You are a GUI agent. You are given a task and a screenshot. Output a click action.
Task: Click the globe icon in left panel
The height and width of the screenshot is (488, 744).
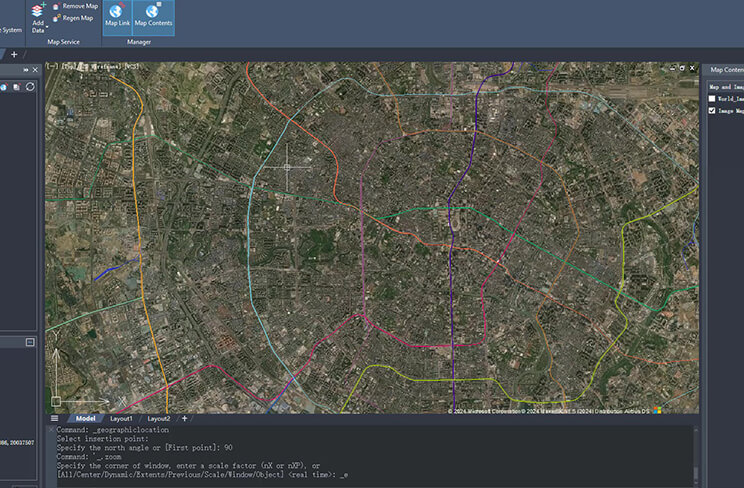[x=4, y=87]
